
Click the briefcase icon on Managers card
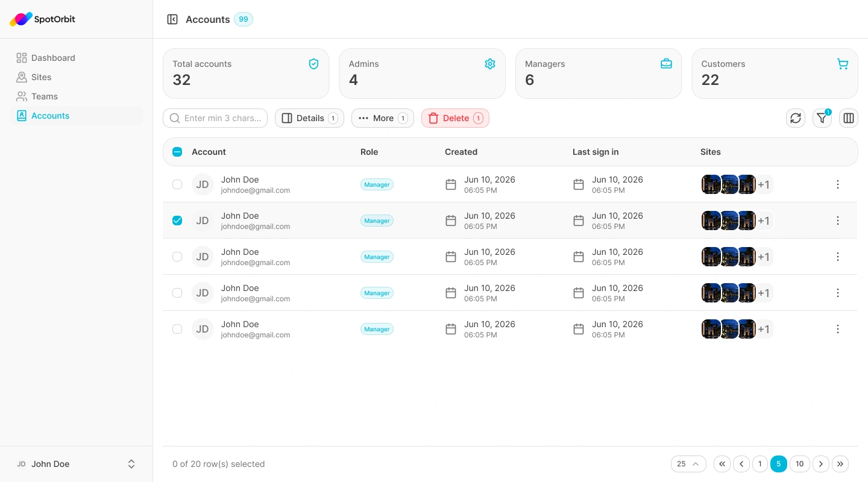click(666, 64)
